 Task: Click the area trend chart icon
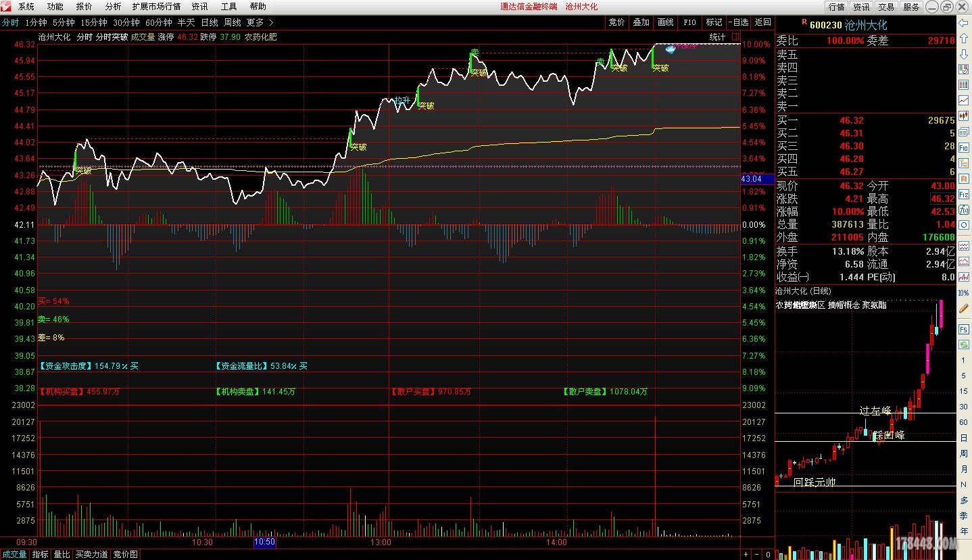click(x=963, y=261)
